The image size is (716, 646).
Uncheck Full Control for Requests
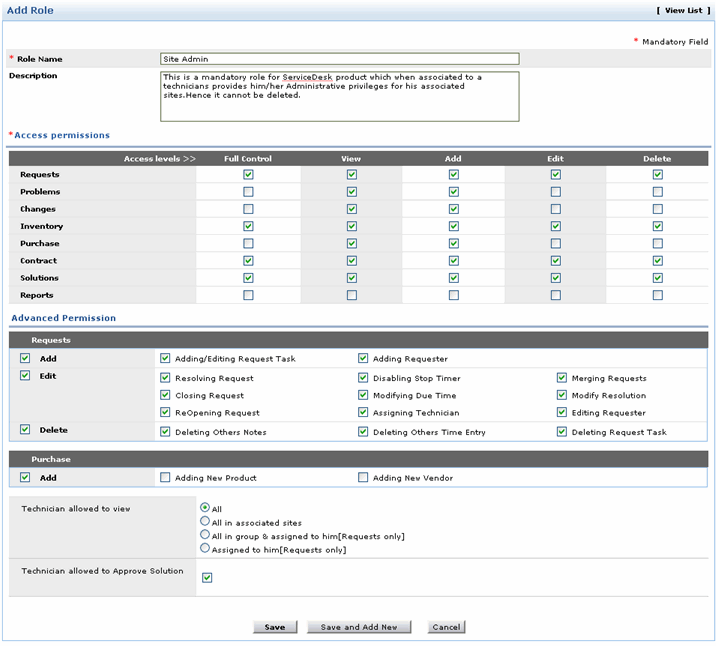[x=248, y=175]
